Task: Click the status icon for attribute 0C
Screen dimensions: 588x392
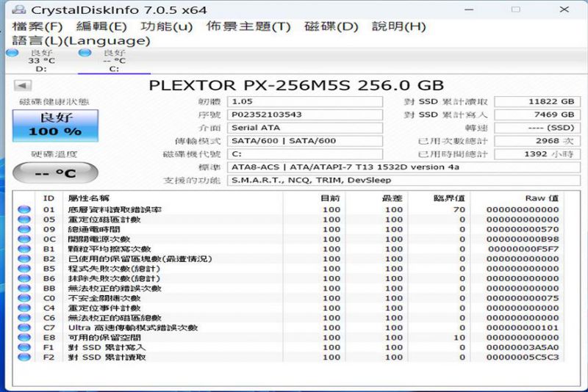Action: pos(24,239)
